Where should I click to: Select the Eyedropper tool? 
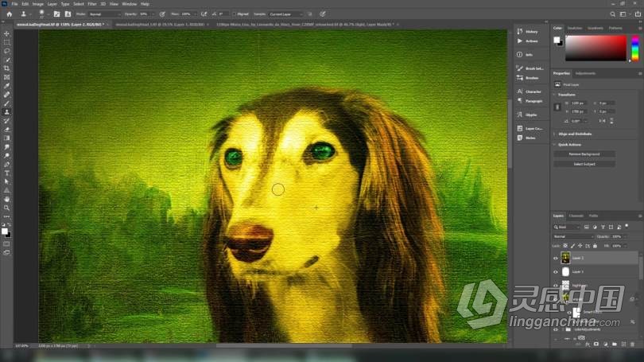[x=6, y=86]
